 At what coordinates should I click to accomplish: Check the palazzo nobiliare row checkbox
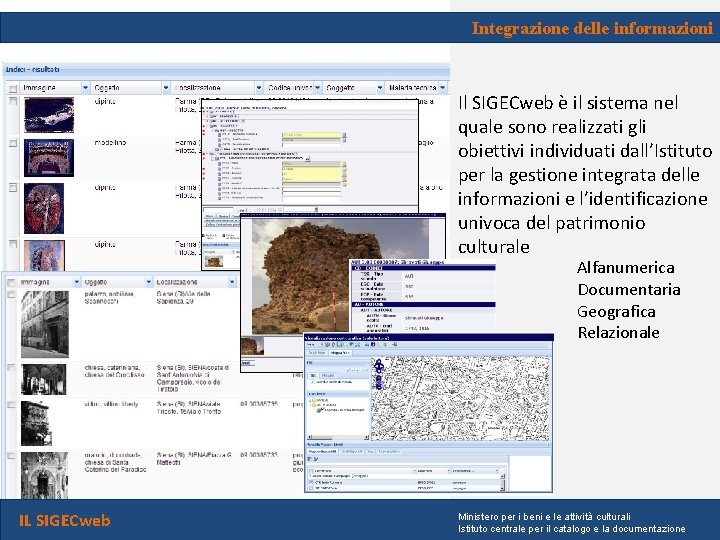coord(11,294)
